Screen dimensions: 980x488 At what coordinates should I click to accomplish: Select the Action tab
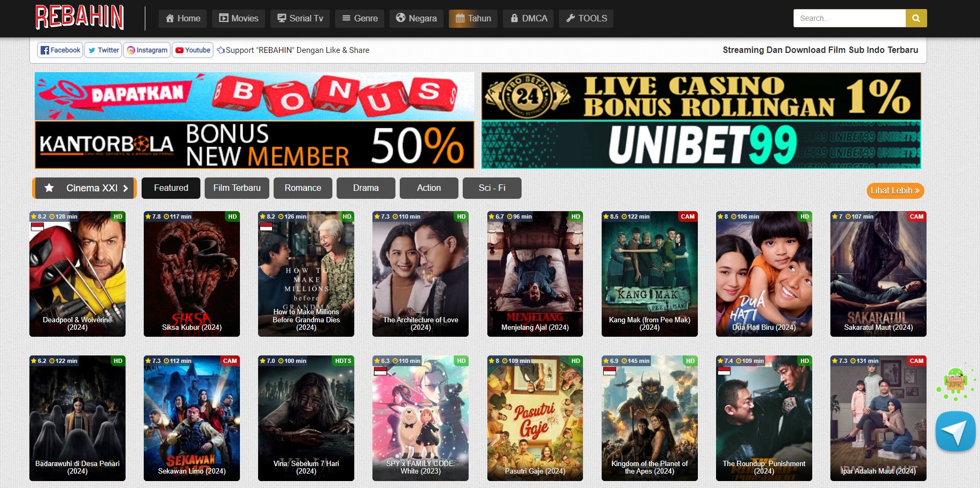(x=429, y=188)
